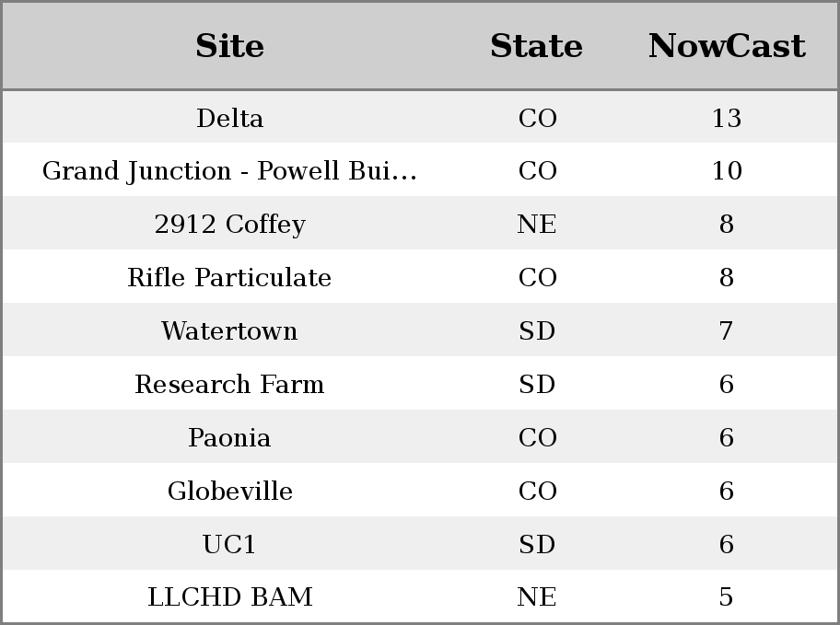
Task: Click Grand Junction - Powell Bui… site name
Action: pyautogui.click(x=229, y=171)
